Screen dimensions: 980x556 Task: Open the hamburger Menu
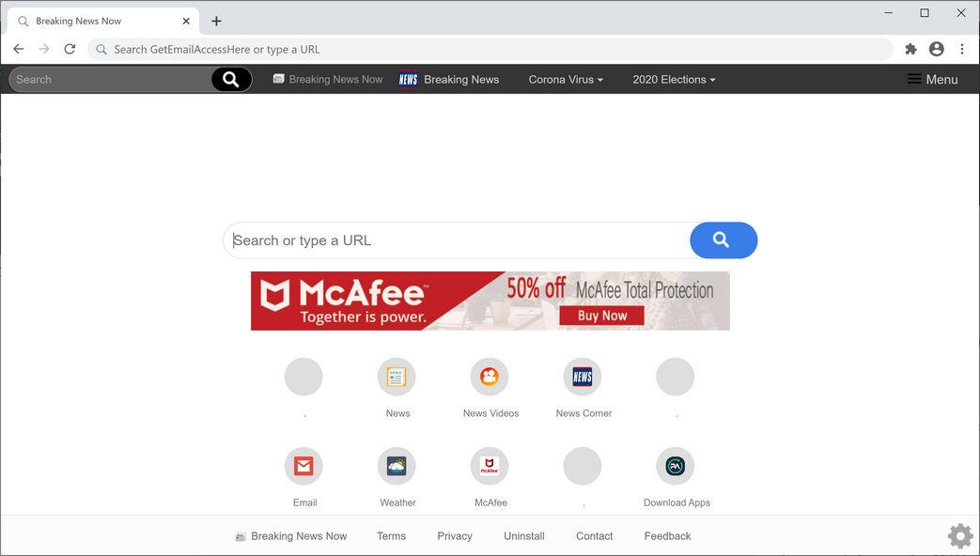tap(932, 79)
